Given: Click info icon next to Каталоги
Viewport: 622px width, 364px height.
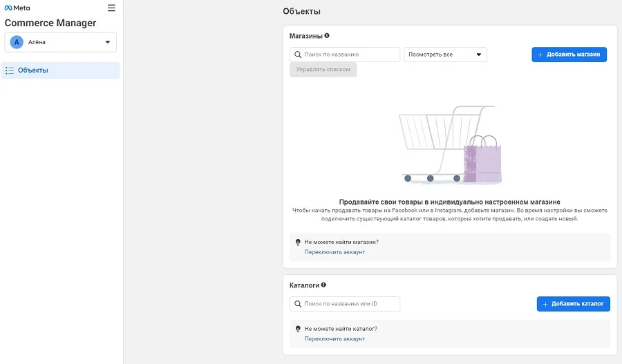Looking at the screenshot, I should tap(323, 285).
